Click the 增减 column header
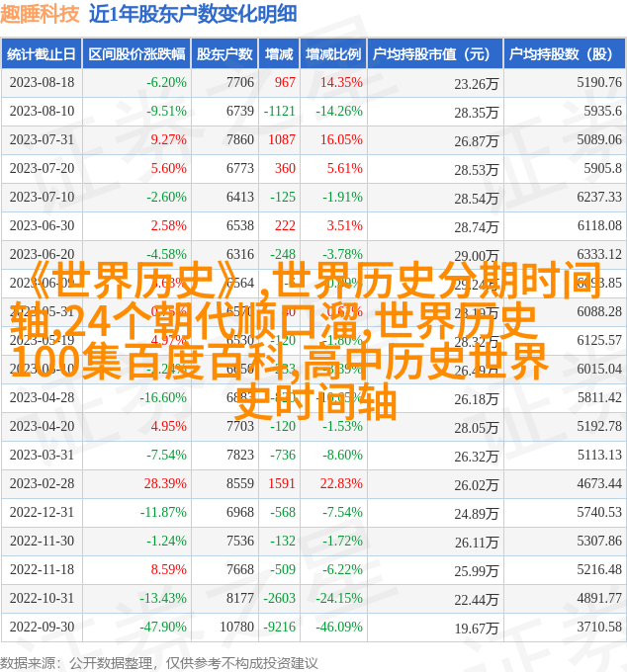The image size is (627, 672). pos(279,54)
